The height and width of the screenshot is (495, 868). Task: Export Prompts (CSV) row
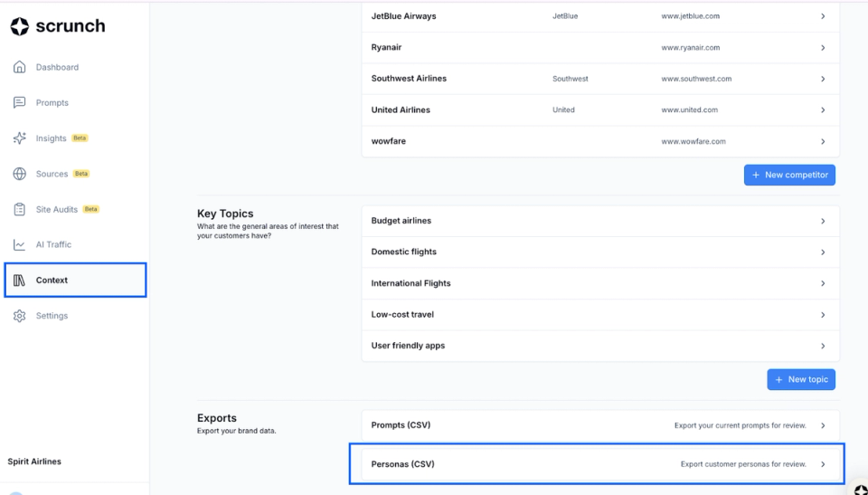(600, 425)
